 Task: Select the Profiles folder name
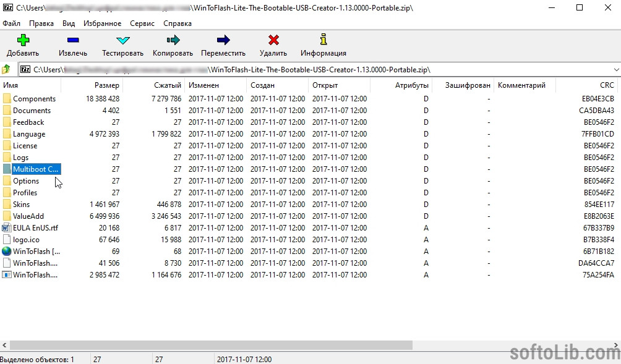click(x=25, y=193)
